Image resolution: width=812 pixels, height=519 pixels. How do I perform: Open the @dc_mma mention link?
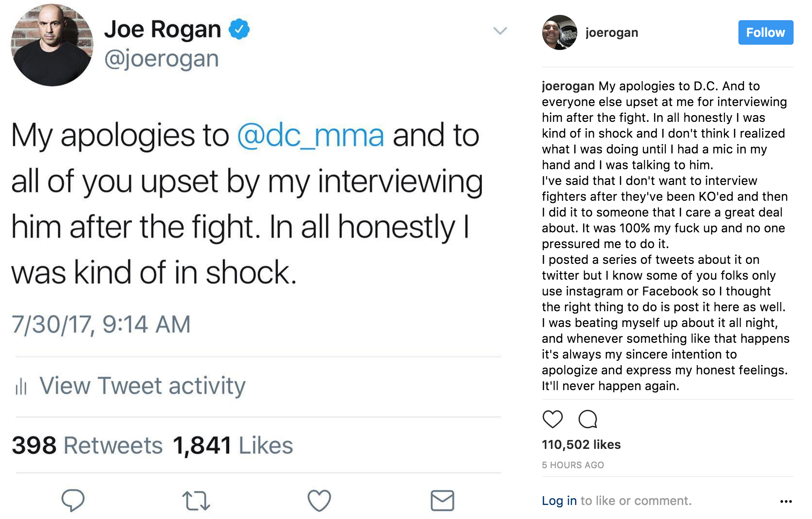311,135
